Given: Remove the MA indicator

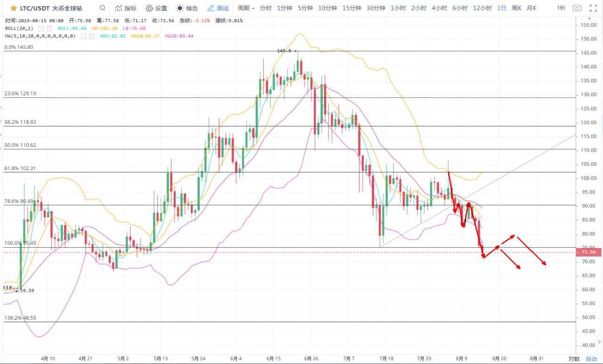Looking at the screenshot, I should (x=91, y=36).
